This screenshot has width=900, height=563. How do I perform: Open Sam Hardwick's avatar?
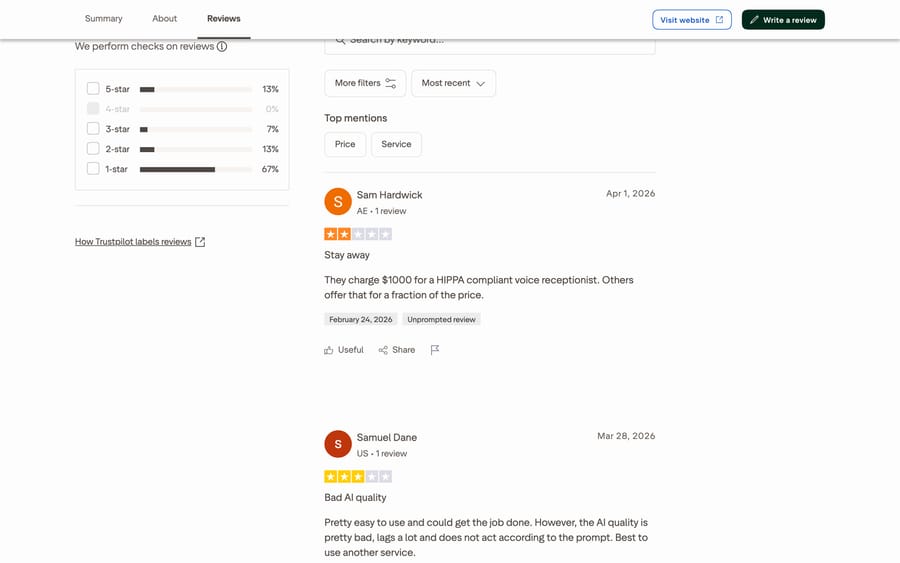pos(338,201)
